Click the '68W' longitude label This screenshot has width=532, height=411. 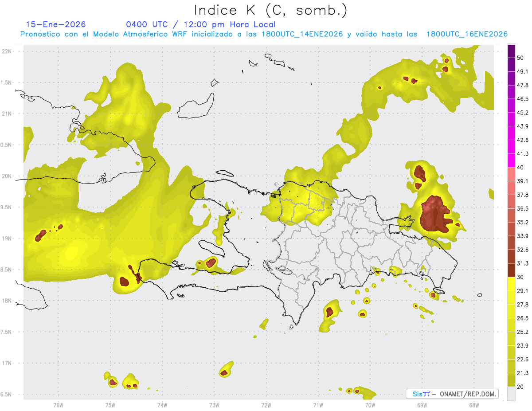tap(473, 405)
